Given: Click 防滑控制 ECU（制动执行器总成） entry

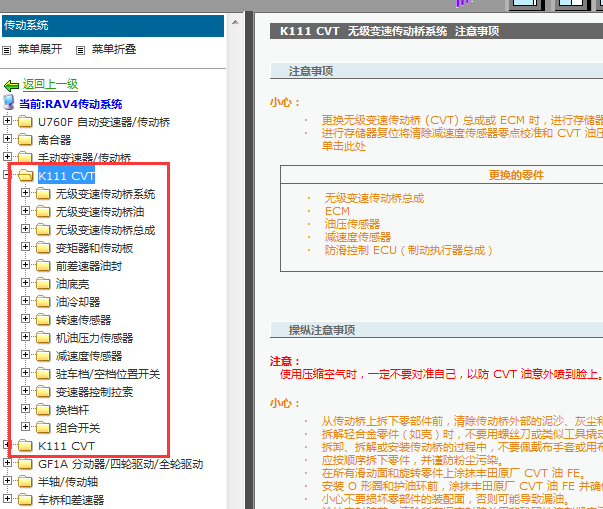Looking at the screenshot, I should [408, 250].
